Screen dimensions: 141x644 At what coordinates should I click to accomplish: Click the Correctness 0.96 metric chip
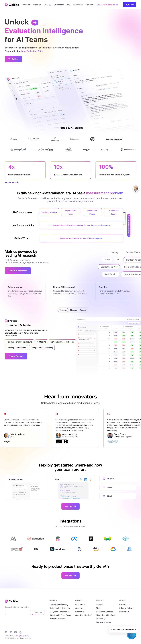click(x=109, y=267)
